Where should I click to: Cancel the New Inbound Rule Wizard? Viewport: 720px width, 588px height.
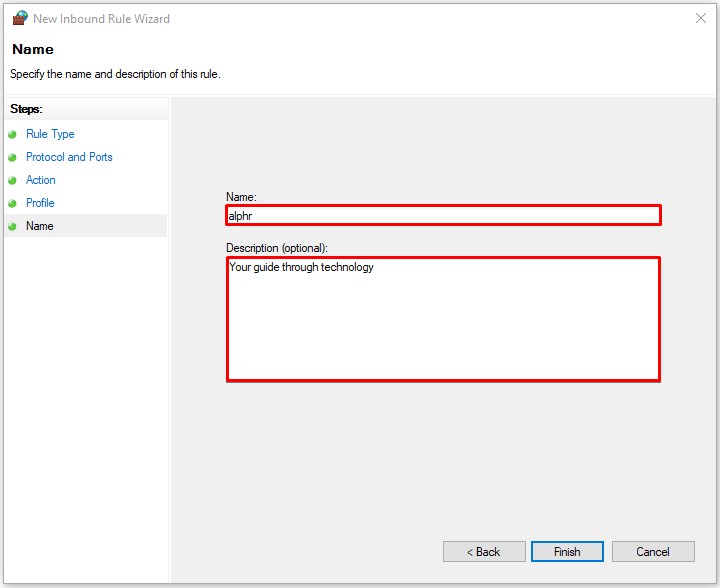tap(653, 551)
